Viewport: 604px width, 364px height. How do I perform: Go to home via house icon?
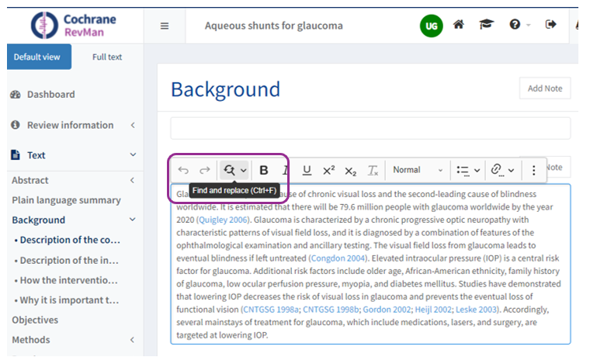[459, 25]
